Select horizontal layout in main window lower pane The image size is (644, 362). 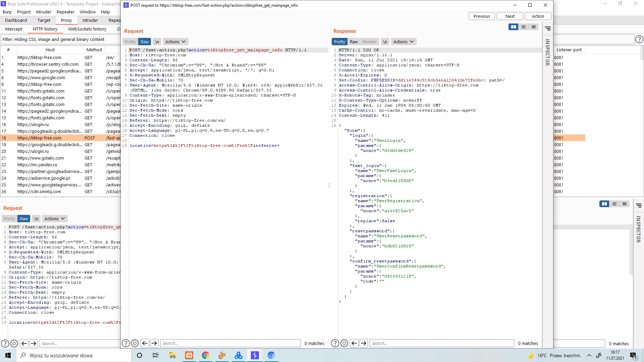[614, 204]
